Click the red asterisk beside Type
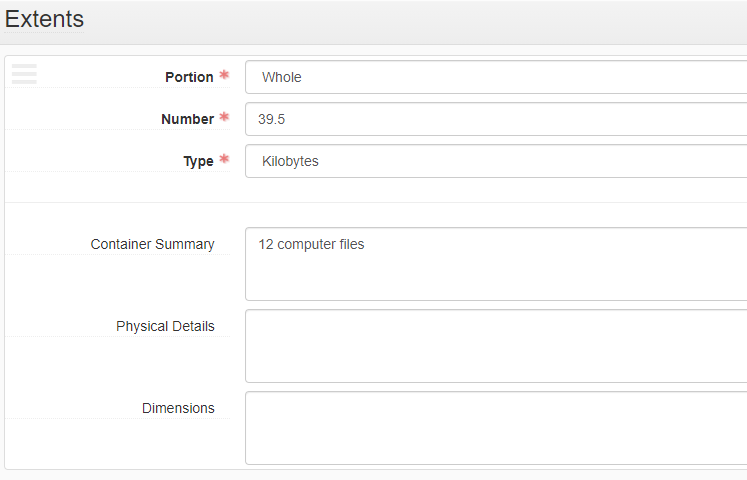Viewport: 747px width, 480px height. coord(224,160)
